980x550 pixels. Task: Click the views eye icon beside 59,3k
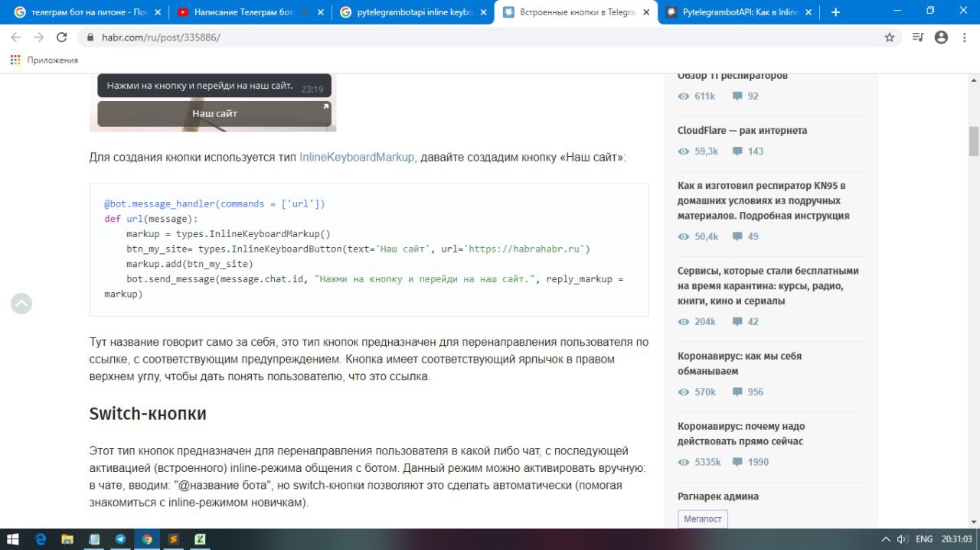[684, 151]
